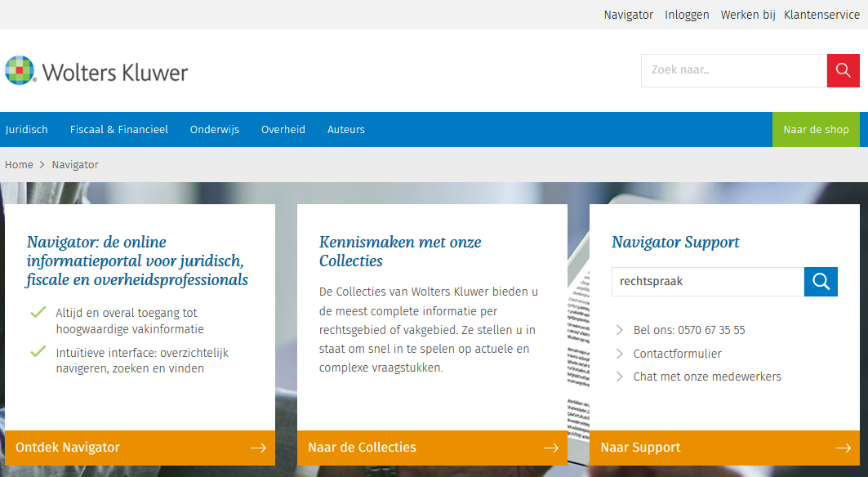Click the arrow on Naar de Collecties banner
868x477 pixels.
550,448
